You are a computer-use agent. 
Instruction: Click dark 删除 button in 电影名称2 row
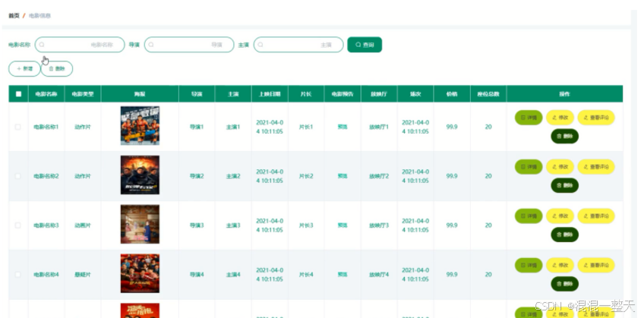(565, 185)
